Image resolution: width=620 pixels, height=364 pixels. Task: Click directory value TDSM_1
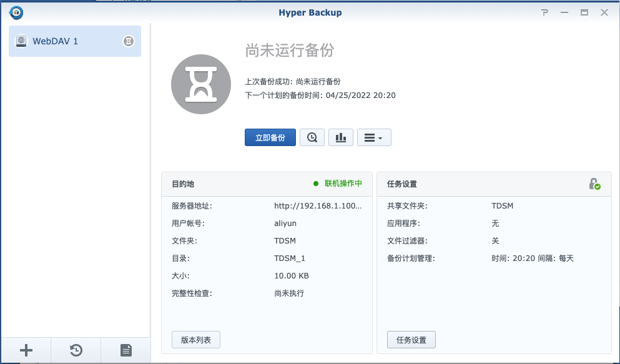(290, 258)
